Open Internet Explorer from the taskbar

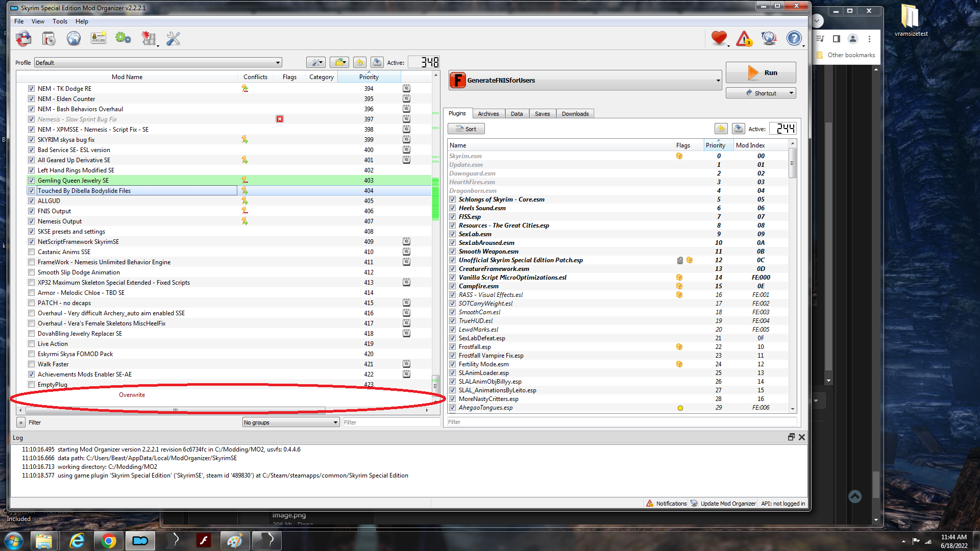click(x=77, y=540)
